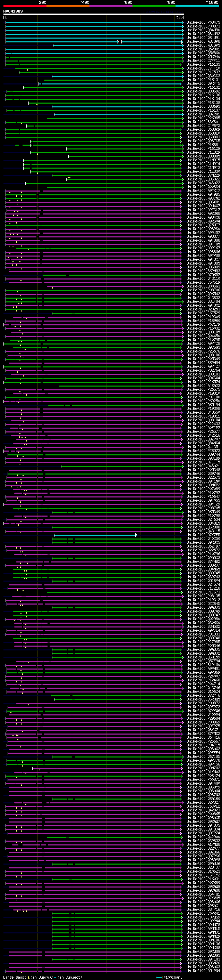Click the UniRef100_C1E329 label
This screenshot has height=980, width=222.
203,153
